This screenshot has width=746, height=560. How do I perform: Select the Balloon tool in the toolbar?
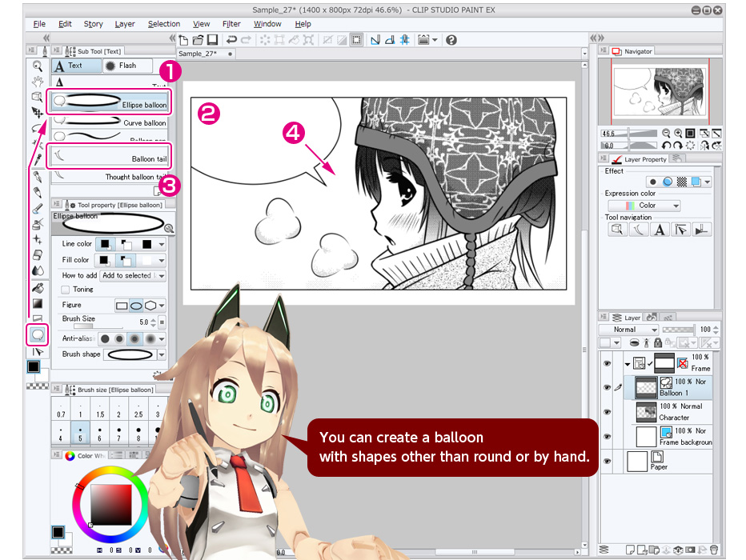[37, 334]
